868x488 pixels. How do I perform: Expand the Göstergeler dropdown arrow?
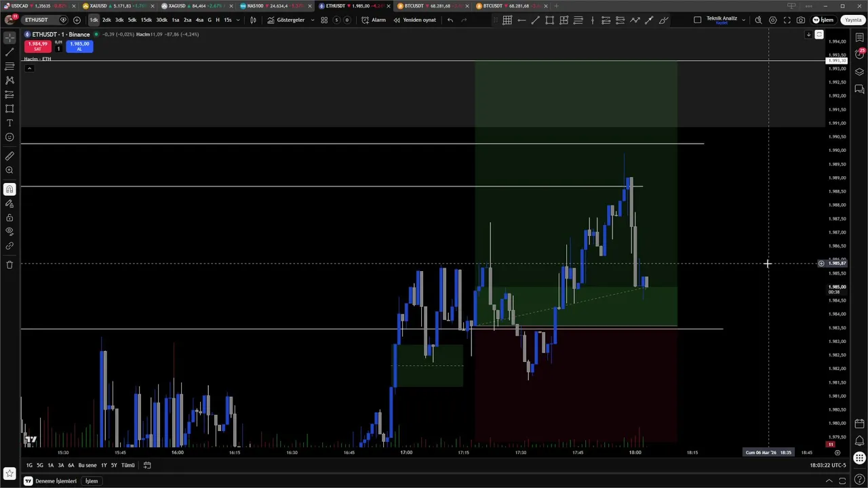pos(313,20)
